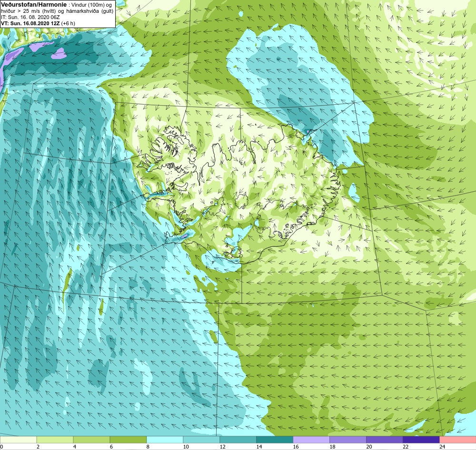Image resolution: width=476 pixels, height=450 pixels.
Task: Click the pale yellow 0–2 m/s legend swatch
Action: coord(18,440)
